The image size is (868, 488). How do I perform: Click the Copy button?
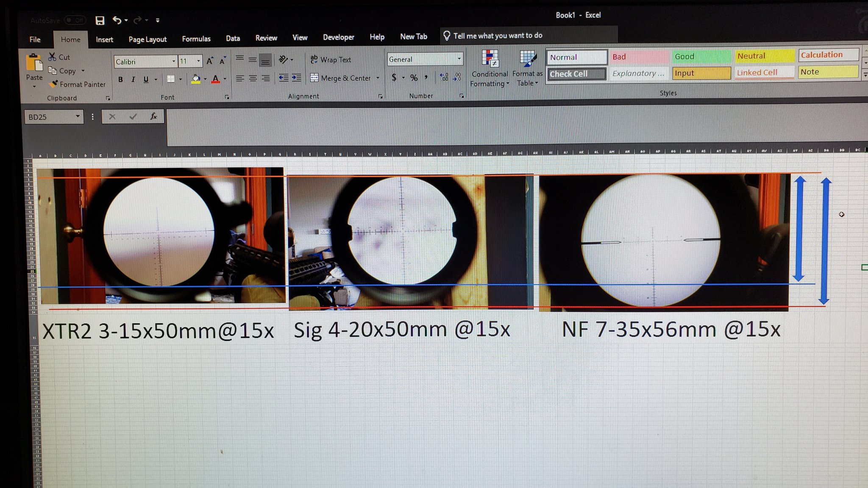62,71
